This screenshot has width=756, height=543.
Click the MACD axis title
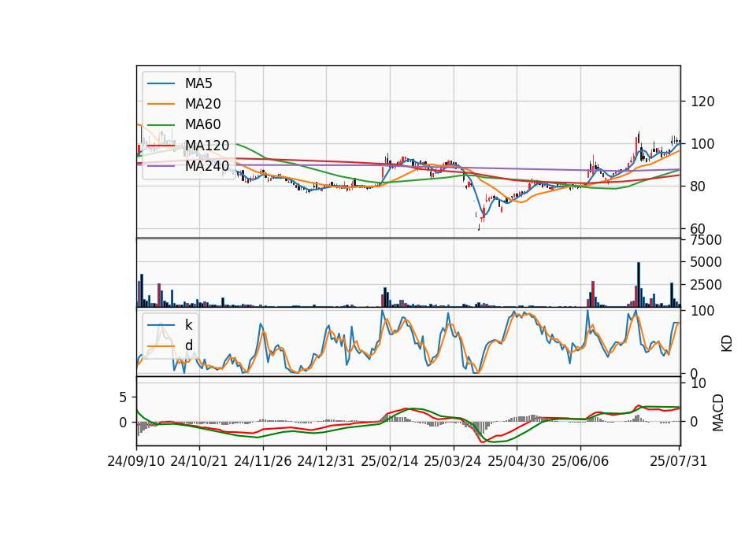tap(718, 412)
